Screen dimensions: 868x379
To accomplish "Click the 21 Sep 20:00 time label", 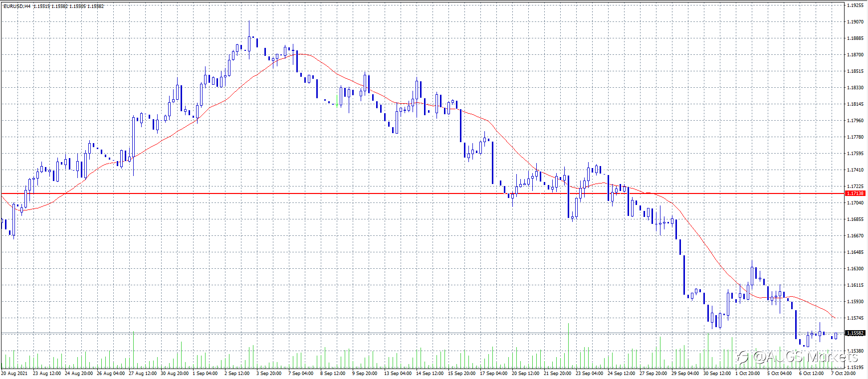I will pyautogui.click(x=558, y=374).
